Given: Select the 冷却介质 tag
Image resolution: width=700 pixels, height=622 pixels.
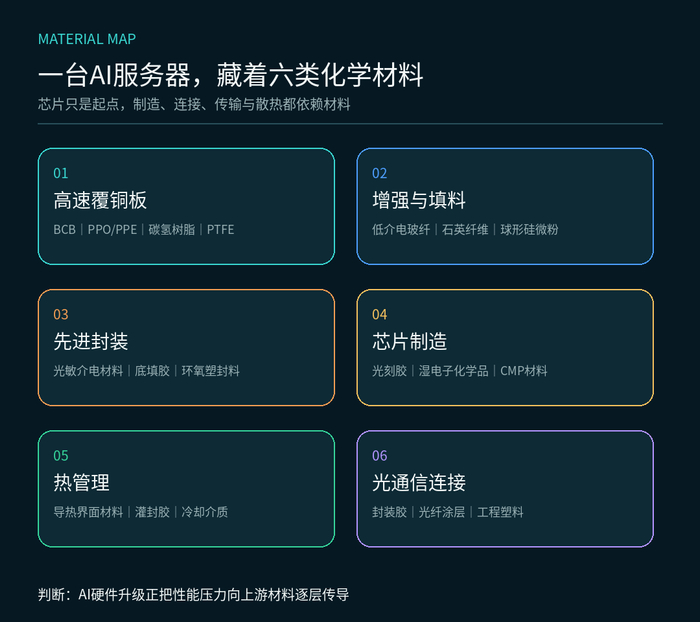Looking at the screenshot, I should pyautogui.click(x=204, y=512).
